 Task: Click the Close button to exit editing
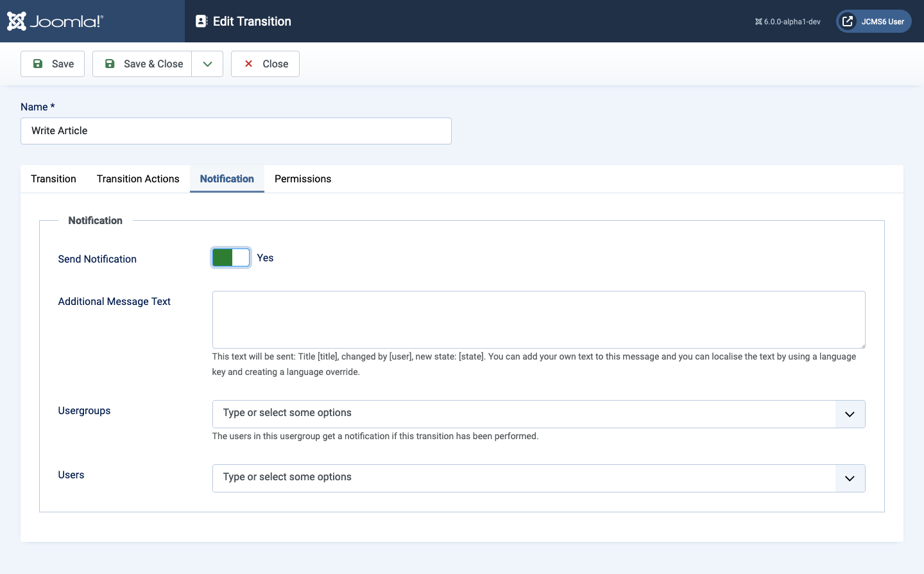point(265,64)
